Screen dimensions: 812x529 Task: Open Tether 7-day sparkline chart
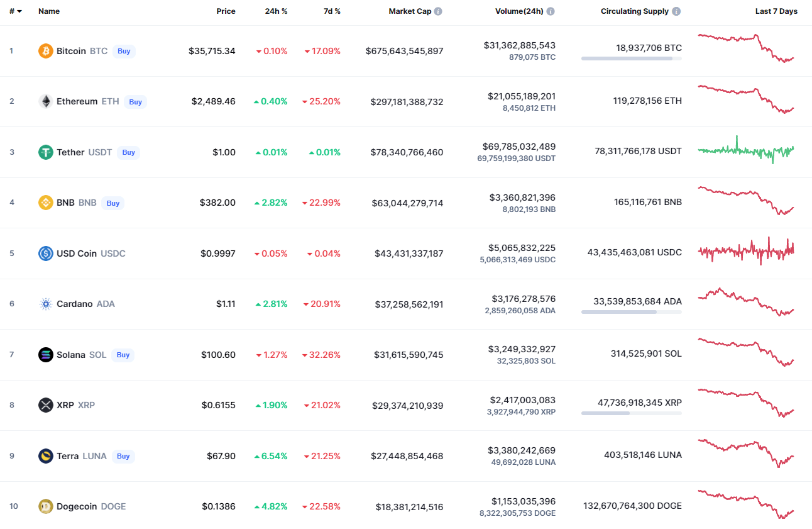coord(746,151)
